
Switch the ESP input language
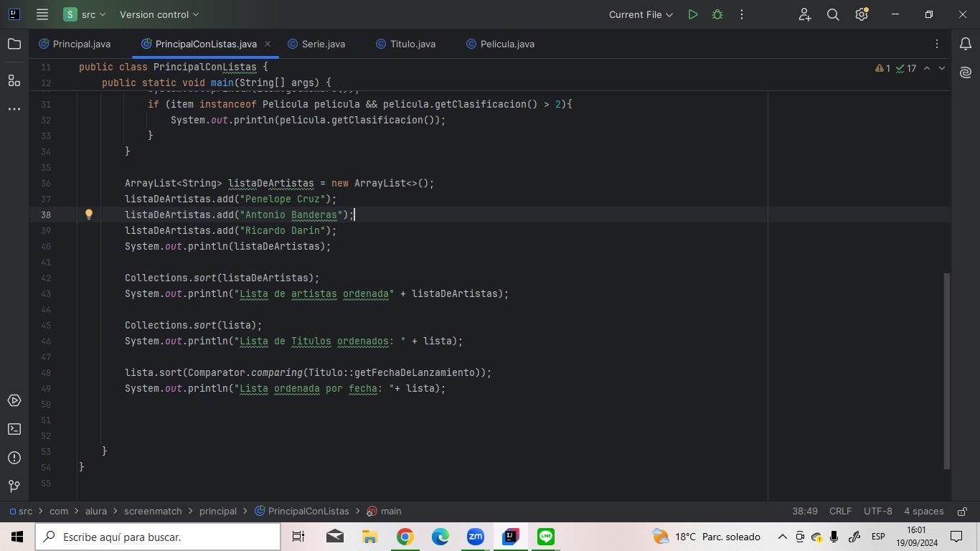point(878,537)
